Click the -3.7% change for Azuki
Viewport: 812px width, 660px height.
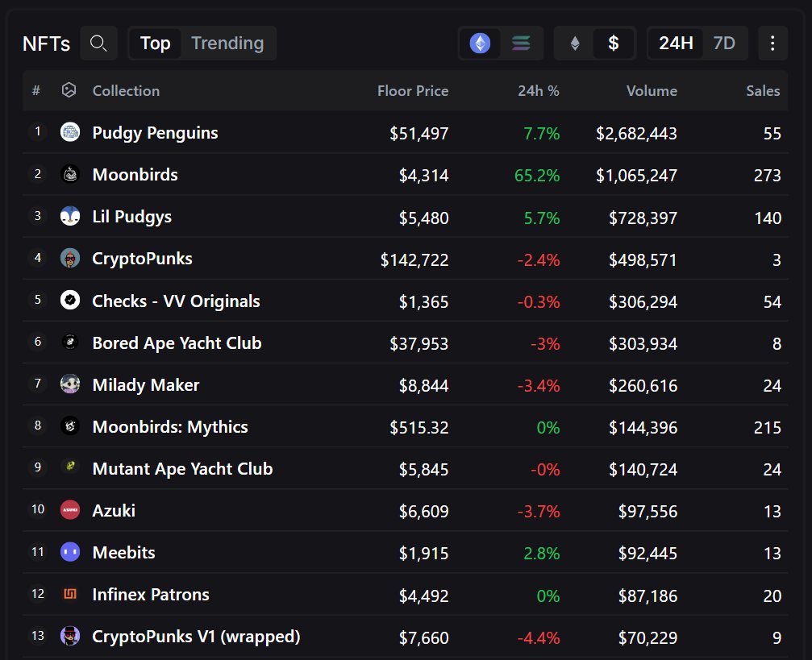539,512
